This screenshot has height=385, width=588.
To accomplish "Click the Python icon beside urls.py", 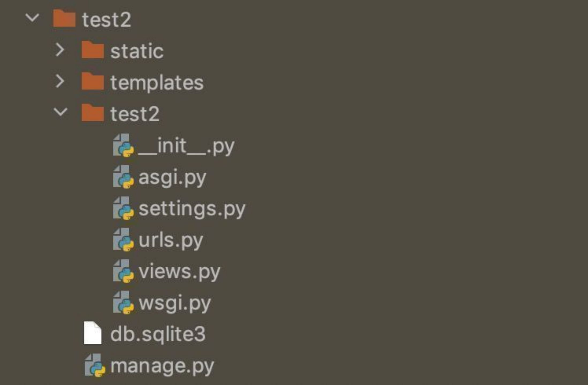I will (x=123, y=240).
